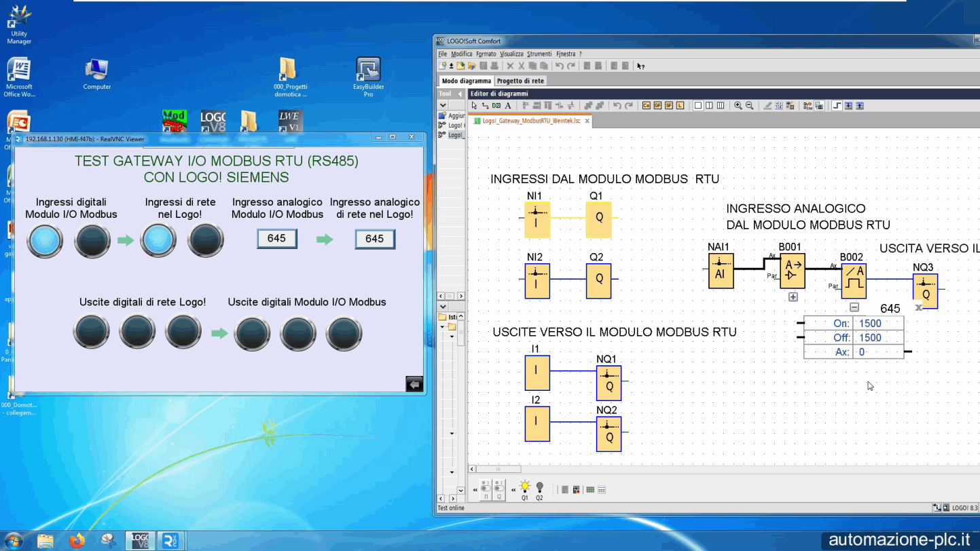Open the SF special functions group

[669, 105]
